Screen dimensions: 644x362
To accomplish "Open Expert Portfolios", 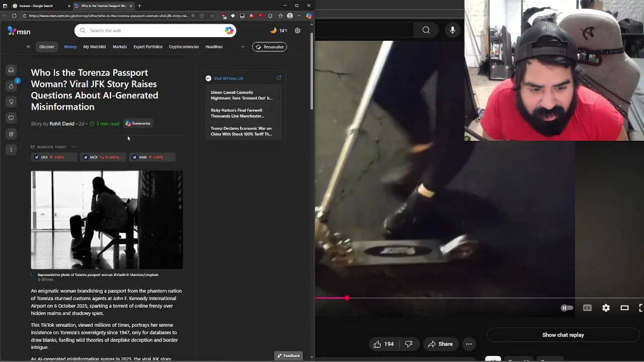I will [x=148, y=47].
